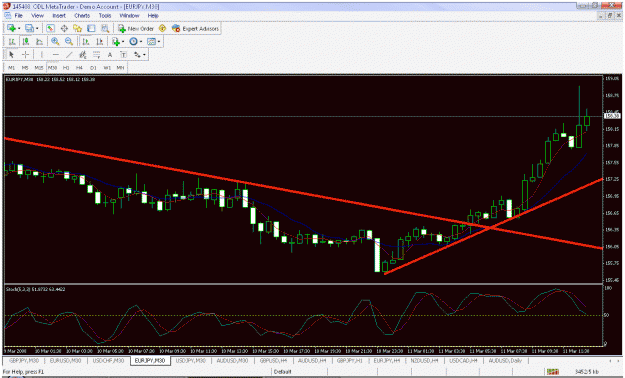Select the Arrows drawing tool

point(137,55)
